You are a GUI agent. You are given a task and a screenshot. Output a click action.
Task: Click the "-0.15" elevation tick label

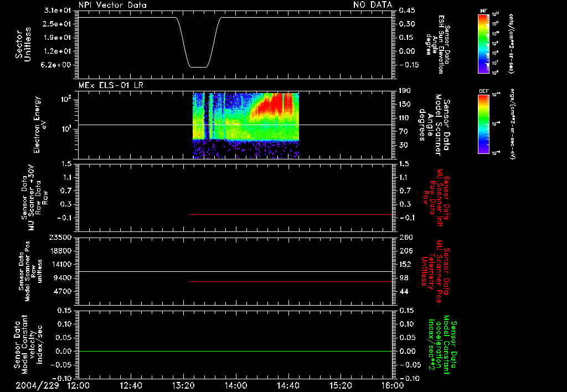click(x=409, y=65)
